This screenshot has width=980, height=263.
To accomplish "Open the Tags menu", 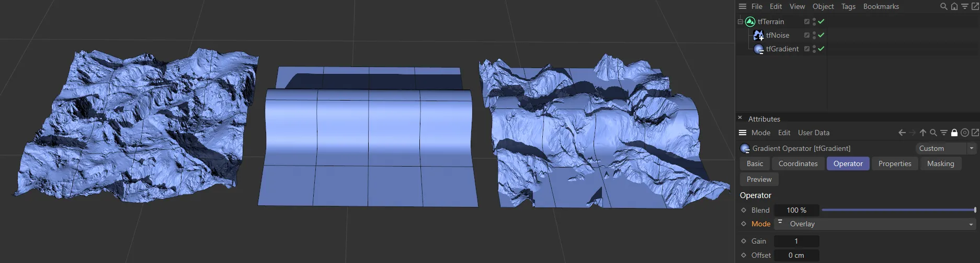I will (x=848, y=6).
